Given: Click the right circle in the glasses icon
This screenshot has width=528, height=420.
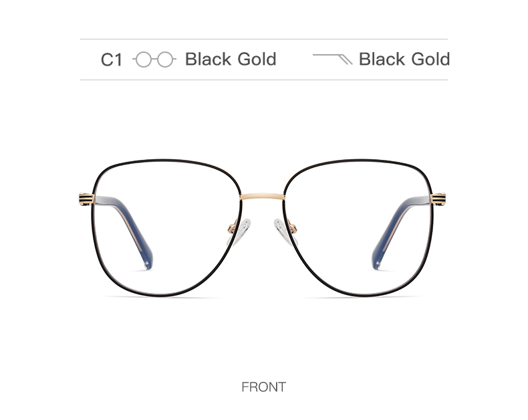Looking at the screenshot, I should tap(165, 60).
